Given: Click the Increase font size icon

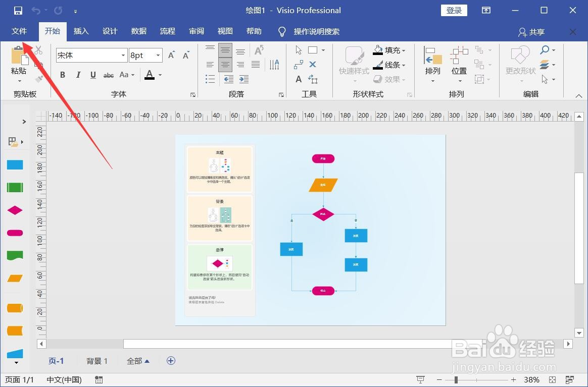Looking at the screenshot, I should coord(171,55).
